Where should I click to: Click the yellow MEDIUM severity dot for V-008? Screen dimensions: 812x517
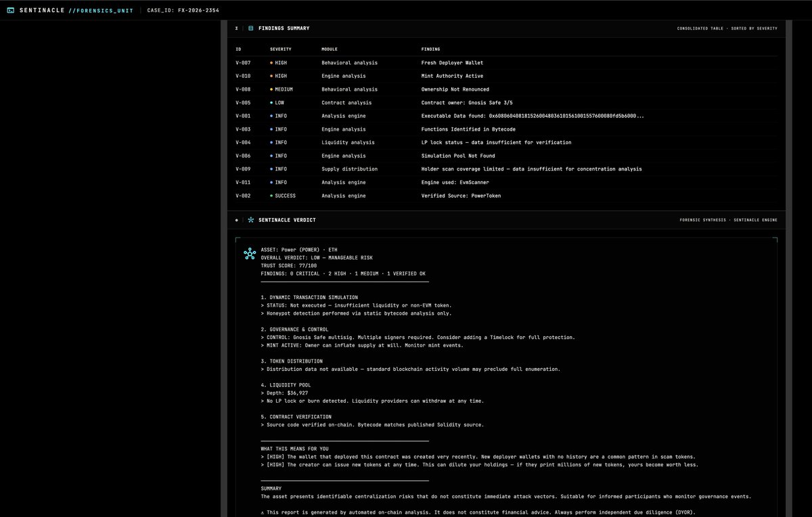pyautogui.click(x=271, y=89)
